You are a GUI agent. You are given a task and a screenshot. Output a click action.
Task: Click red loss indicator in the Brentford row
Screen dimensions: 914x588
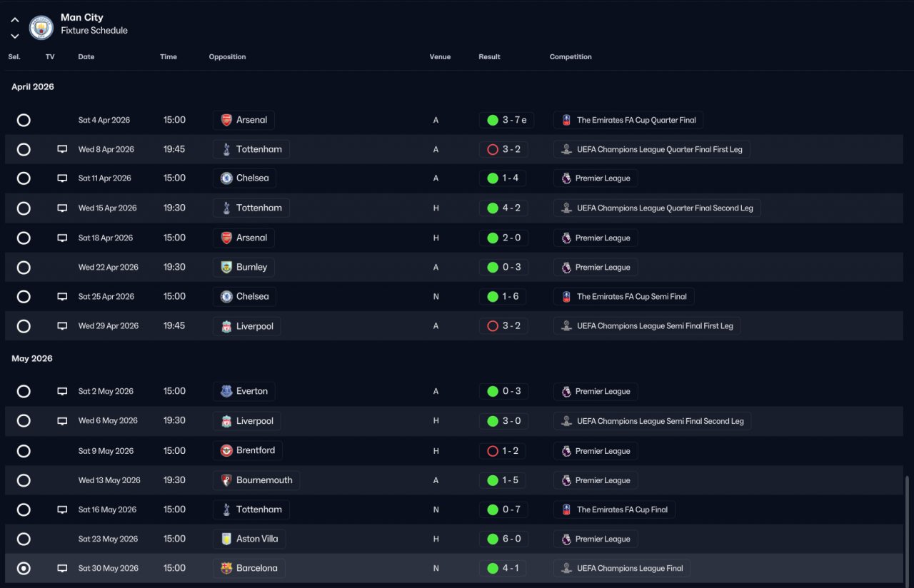click(x=492, y=450)
